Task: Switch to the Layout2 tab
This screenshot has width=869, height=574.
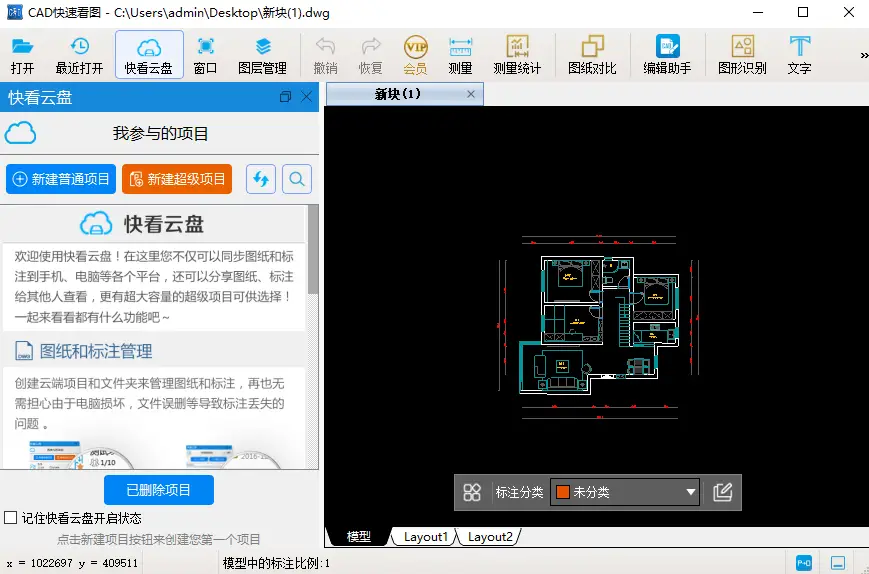Action: point(490,537)
